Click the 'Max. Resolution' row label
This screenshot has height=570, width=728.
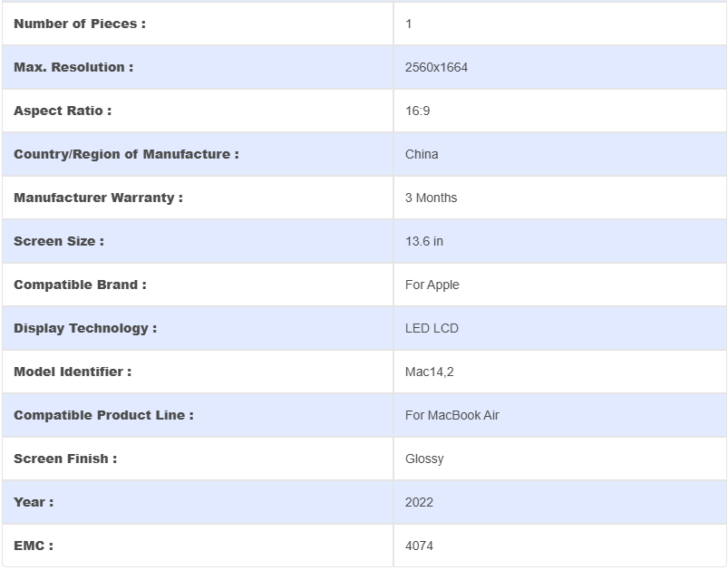(73, 67)
